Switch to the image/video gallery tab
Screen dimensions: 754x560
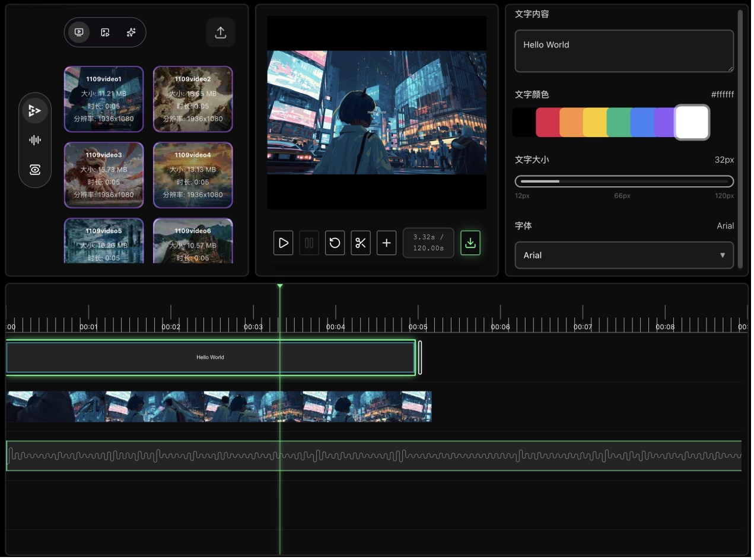[105, 33]
